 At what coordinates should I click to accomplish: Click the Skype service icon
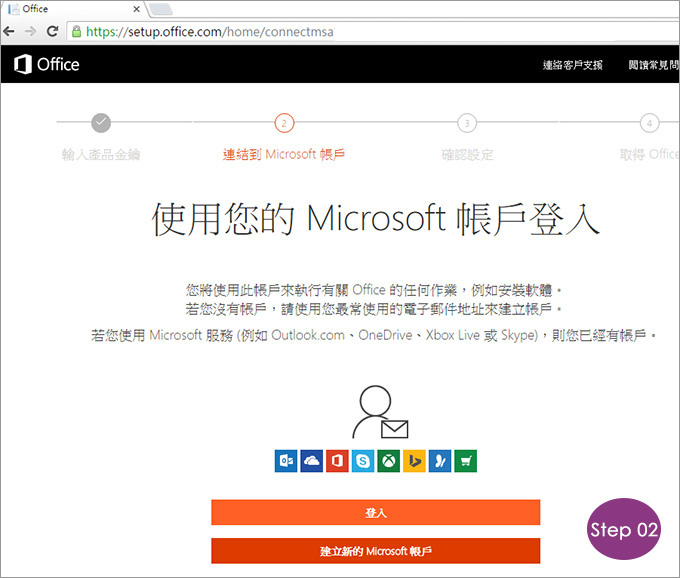click(x=363, y=460)
